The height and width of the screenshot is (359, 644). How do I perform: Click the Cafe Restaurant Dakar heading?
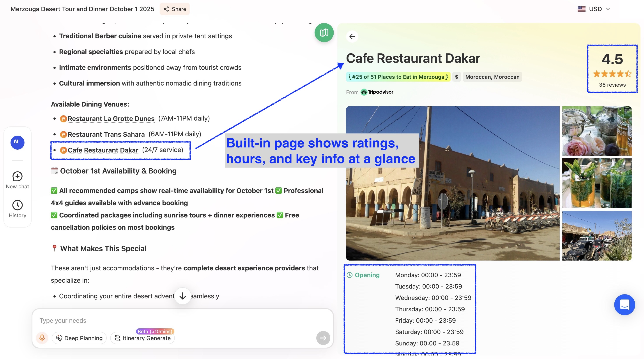pyautogui.click(x=413, y=58)
